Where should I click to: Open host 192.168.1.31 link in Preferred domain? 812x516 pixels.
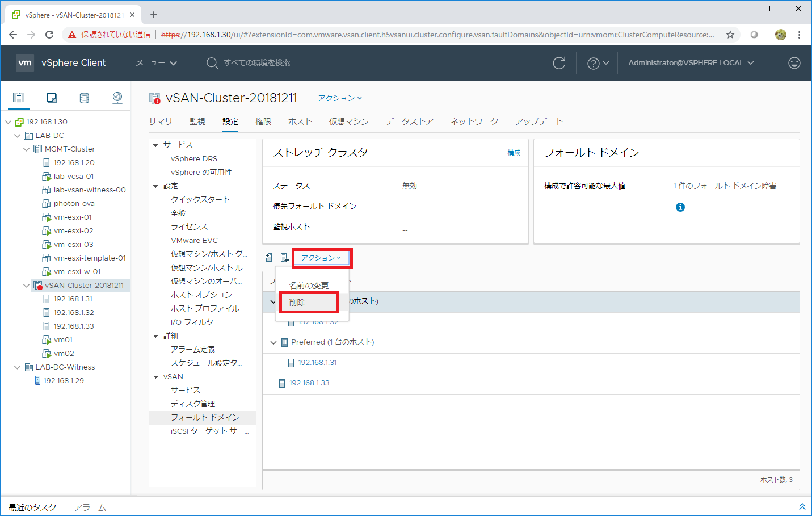tap(318, 363)
